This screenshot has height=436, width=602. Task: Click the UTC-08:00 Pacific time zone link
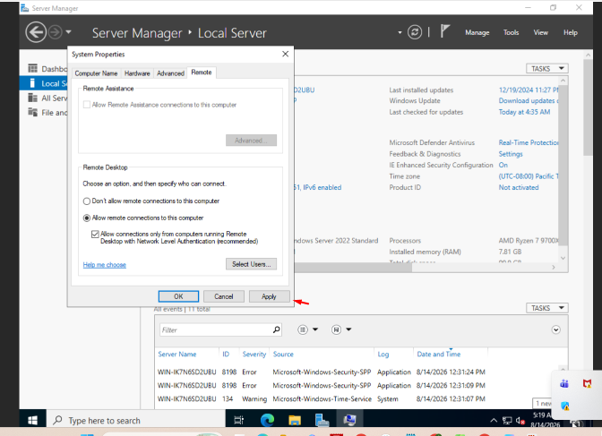(x=528, y=176)
